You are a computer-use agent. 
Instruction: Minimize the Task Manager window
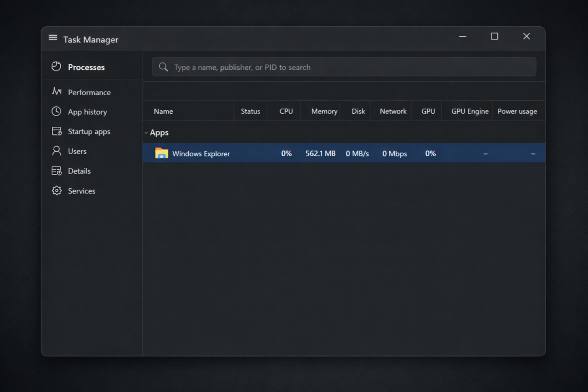463,36
